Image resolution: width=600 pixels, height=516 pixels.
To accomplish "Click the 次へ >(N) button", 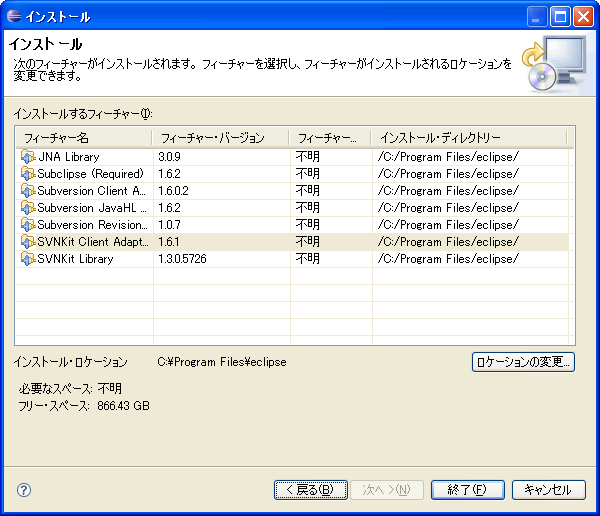I will point(386,490).
